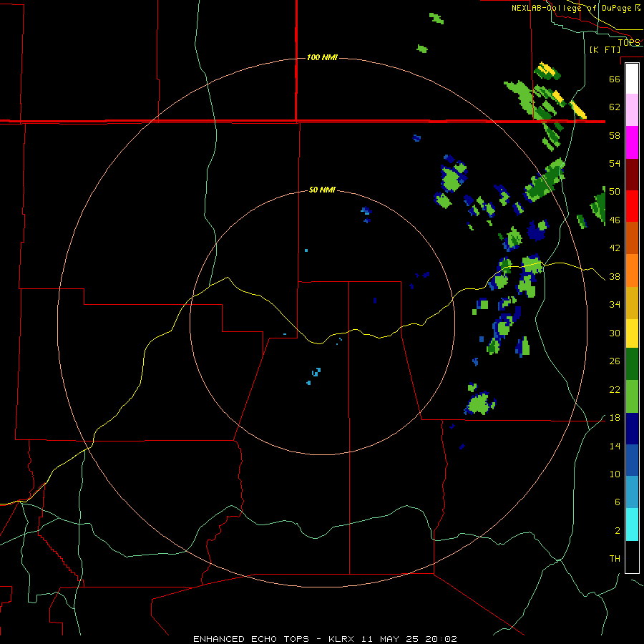Click the light pink 62 kft swatch

[632, 109]
